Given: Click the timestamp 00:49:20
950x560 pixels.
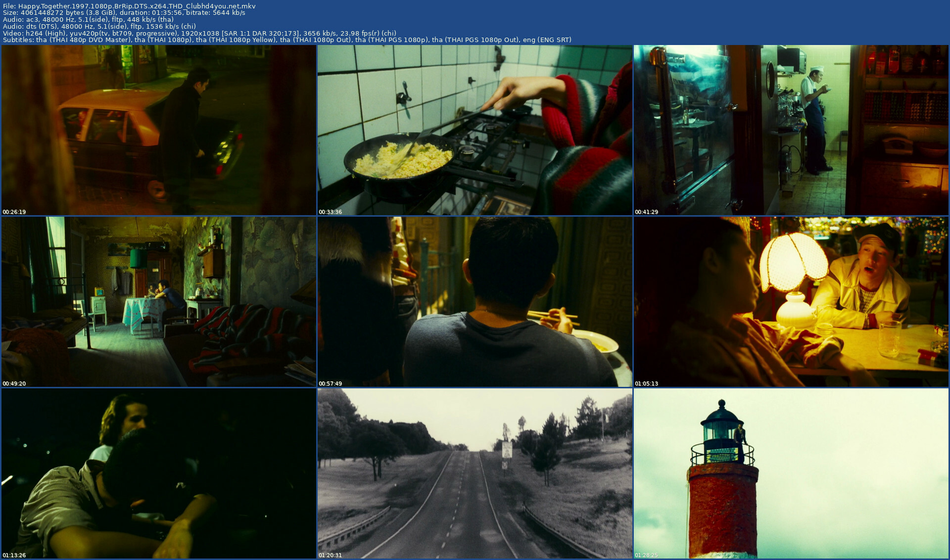Looking at the screenshot, I should pos(14,383).
